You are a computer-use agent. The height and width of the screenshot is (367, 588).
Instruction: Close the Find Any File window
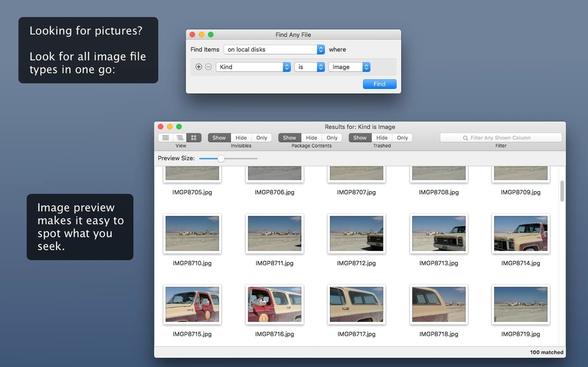[x=193, y=35]
